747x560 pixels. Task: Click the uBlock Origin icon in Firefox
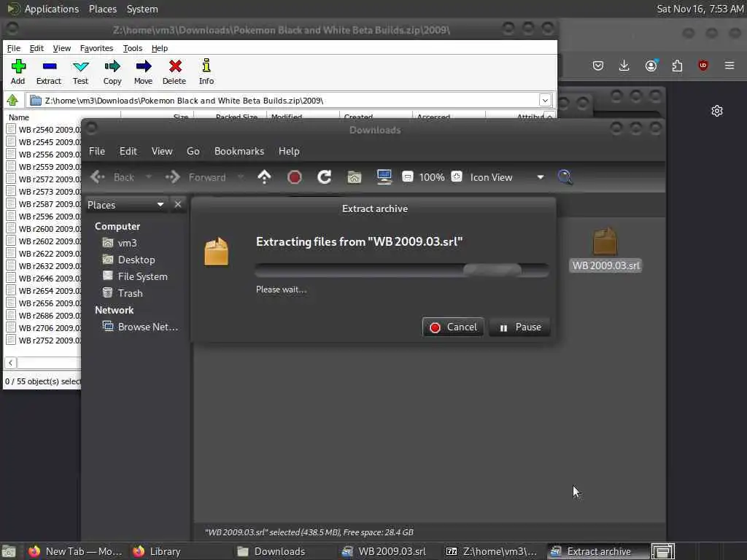coord(703,65)
